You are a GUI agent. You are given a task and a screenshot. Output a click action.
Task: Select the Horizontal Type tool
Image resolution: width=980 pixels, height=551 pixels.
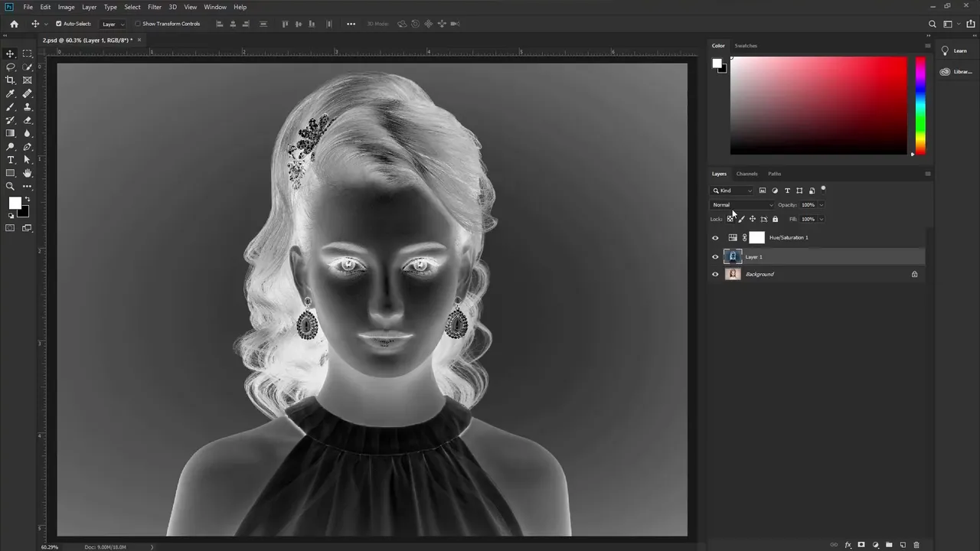[11, 160]
